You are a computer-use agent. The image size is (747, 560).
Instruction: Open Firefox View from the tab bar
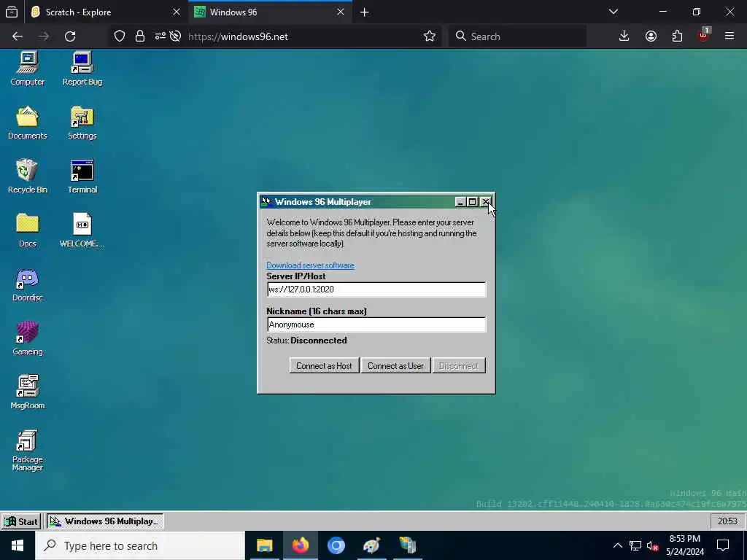(x=12, y=12)
